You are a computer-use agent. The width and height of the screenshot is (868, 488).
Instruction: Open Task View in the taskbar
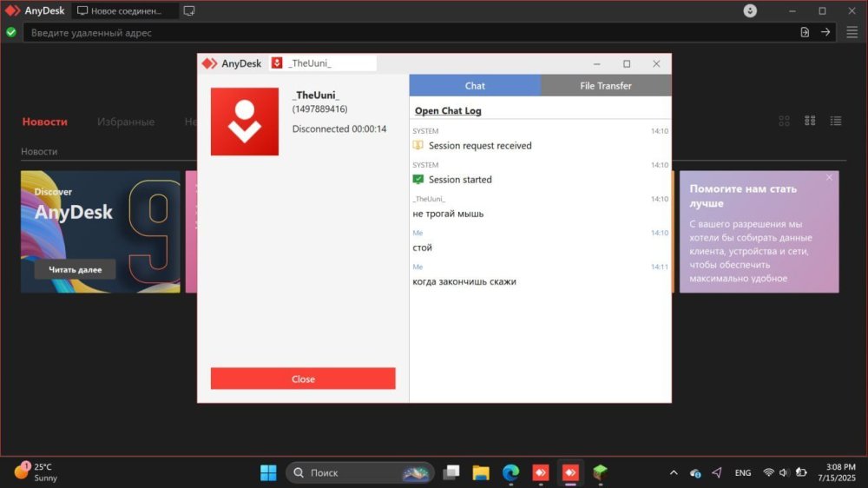click(x=451, y=472)
